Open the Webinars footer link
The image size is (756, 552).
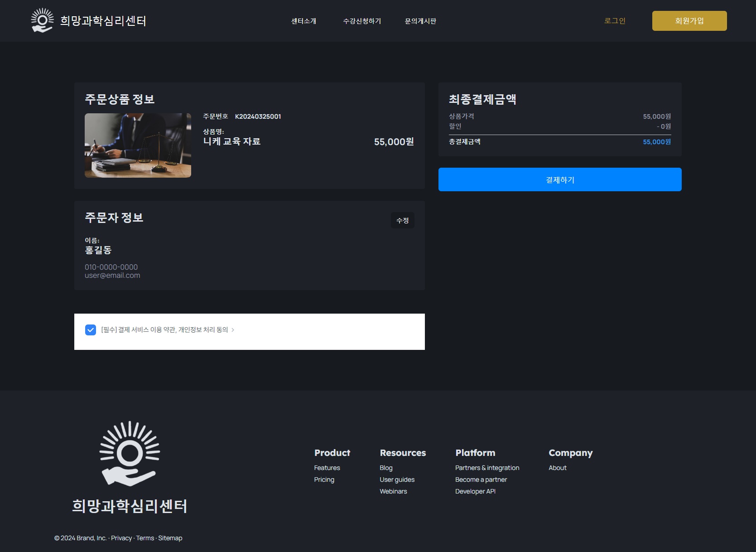click(x=393, y=491)
